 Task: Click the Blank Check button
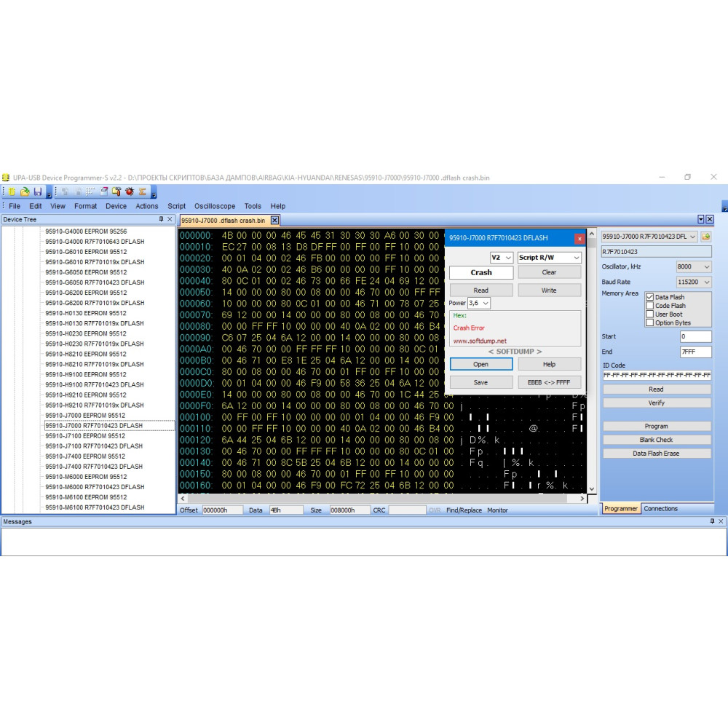click(x=657, y=440)
